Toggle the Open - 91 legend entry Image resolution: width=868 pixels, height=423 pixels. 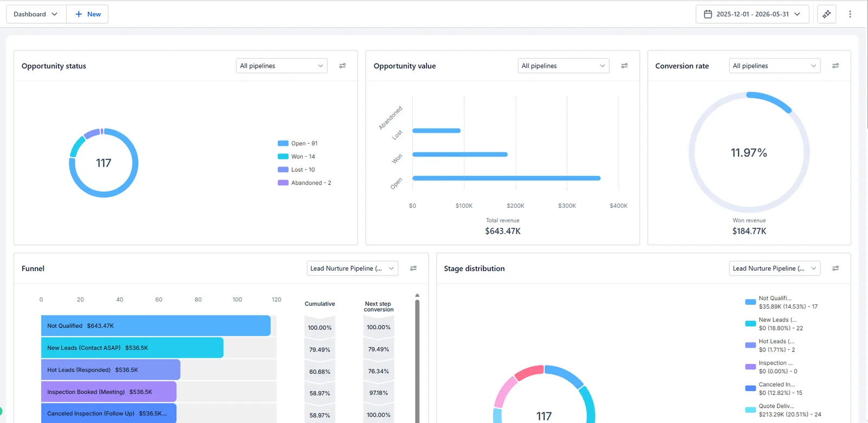pyautogui.click(x=298, y=143)
